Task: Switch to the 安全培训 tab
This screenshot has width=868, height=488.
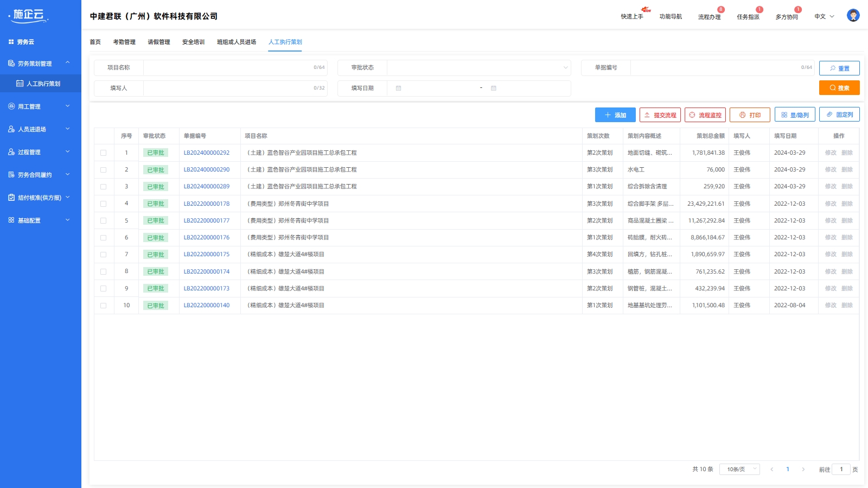Action: click(193, 42)
